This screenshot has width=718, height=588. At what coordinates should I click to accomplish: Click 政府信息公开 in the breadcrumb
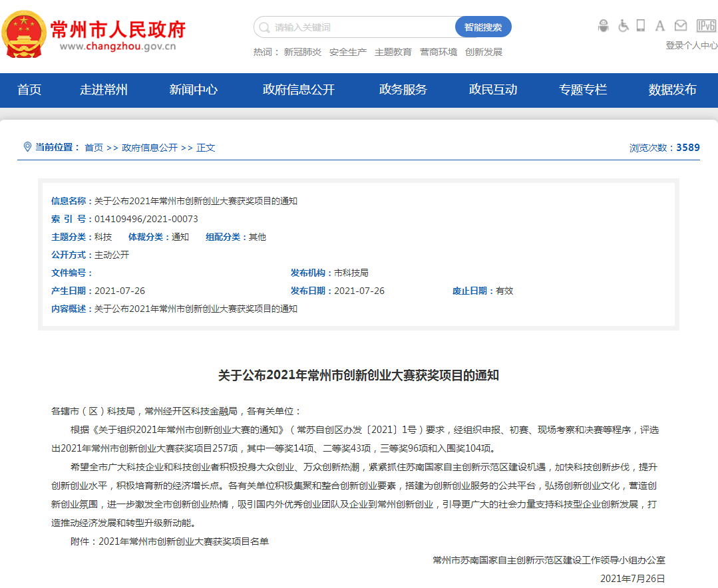150,148
